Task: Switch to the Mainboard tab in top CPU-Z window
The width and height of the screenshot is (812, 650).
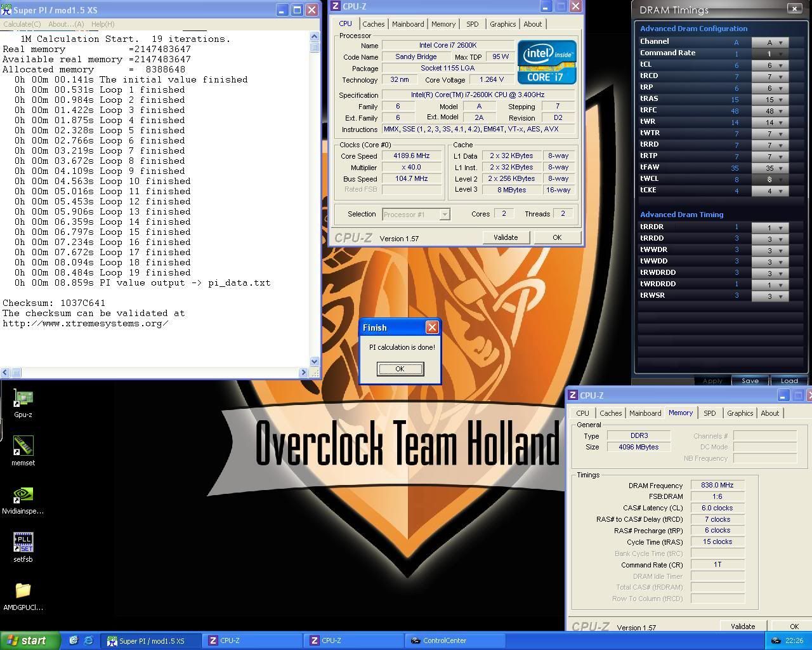Action: tap(408, 24)
